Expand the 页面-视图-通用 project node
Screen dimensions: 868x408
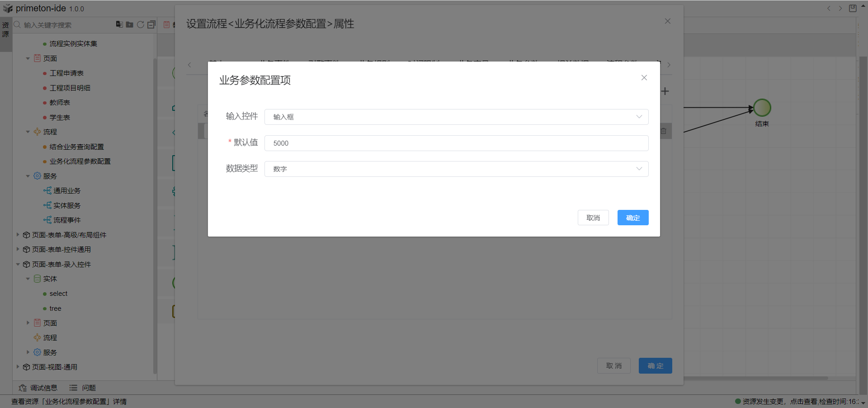(x=18, y=367)
